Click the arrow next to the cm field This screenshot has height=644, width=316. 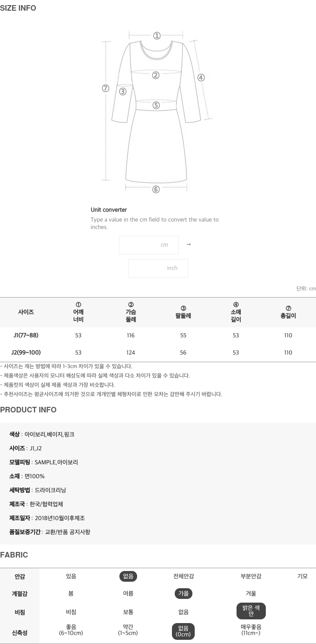point(188,245)
